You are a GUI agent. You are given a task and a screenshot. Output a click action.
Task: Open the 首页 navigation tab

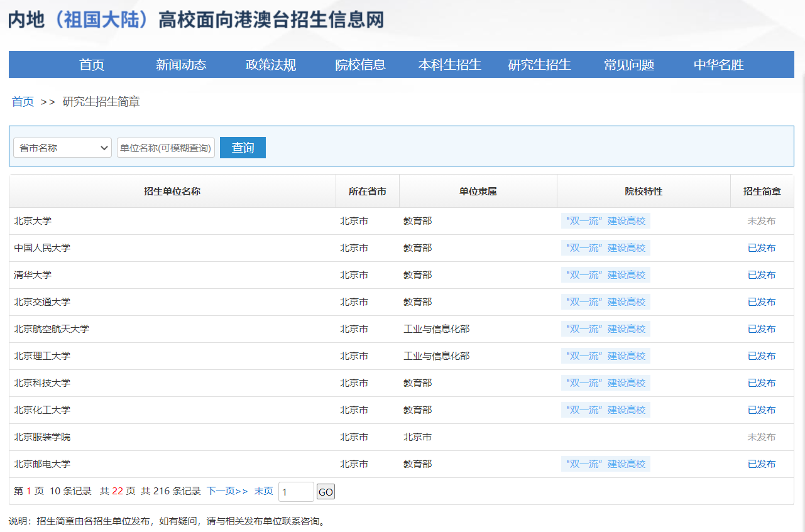click(92, 65)
